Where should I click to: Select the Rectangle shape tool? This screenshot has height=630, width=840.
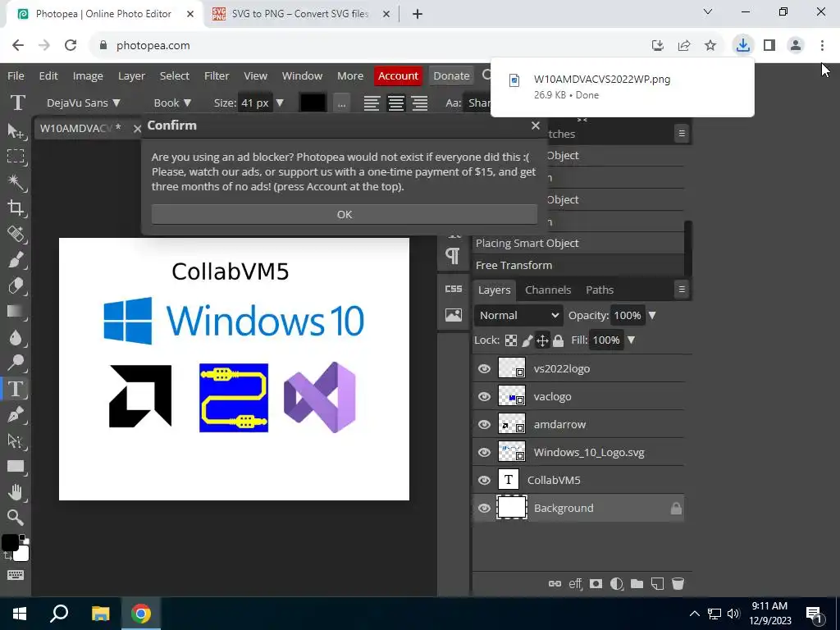16,466
